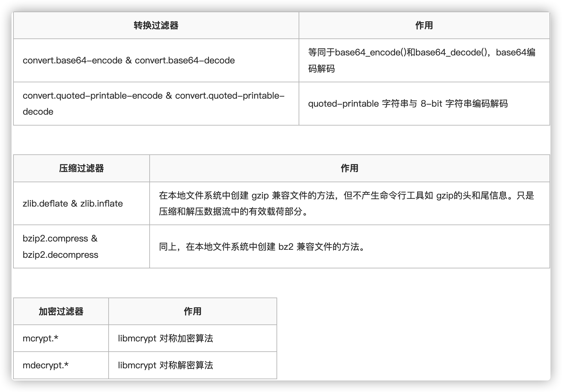Click the 压缩过滤器 table header
This screenshot has width=562, height=392.
[81, 168]
